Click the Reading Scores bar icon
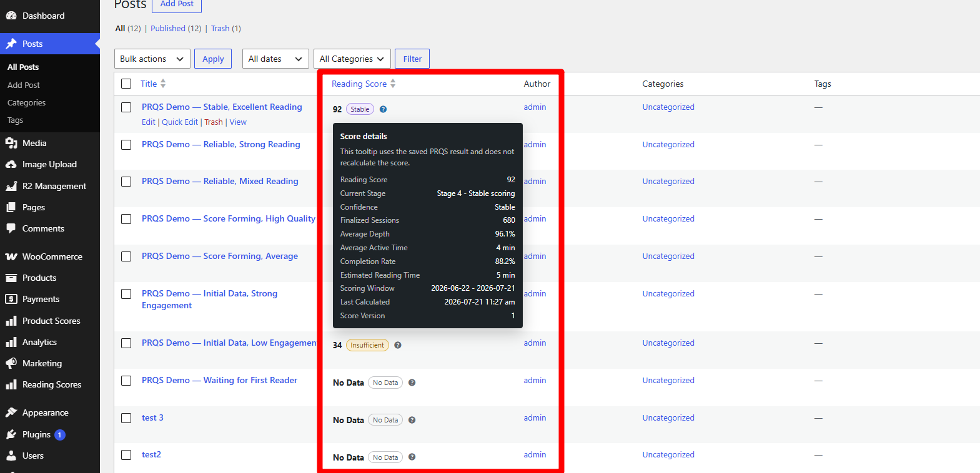This screenshot has width=980, height=473. click(11, 384)
